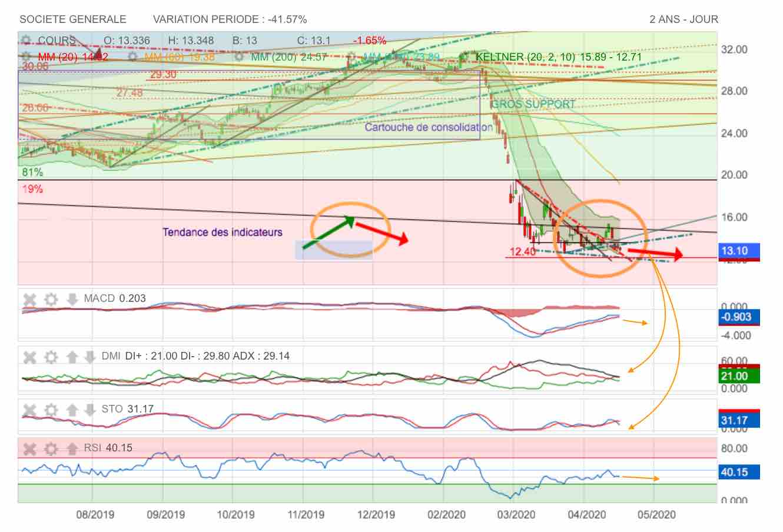Open the STO settings gear

[x=51, y=410]
